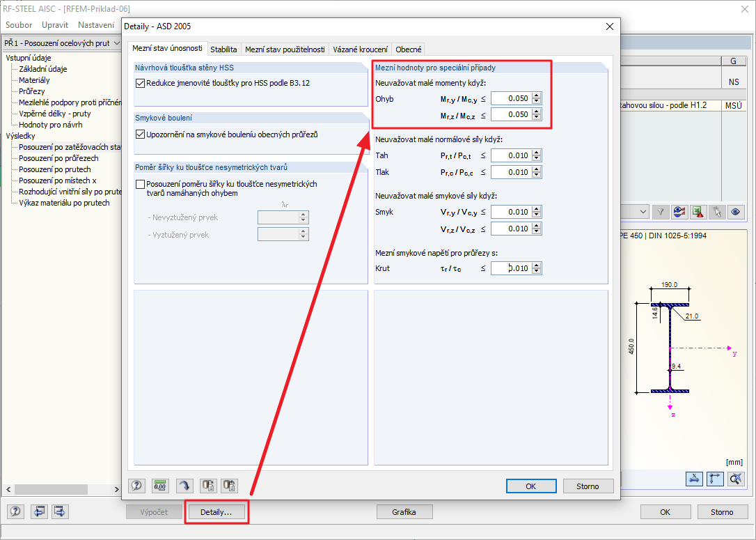Viewport: 756px width, 540px height.
Task: Increase Vr,z/Vc,z shear limit value
Action: coord(536,226)
